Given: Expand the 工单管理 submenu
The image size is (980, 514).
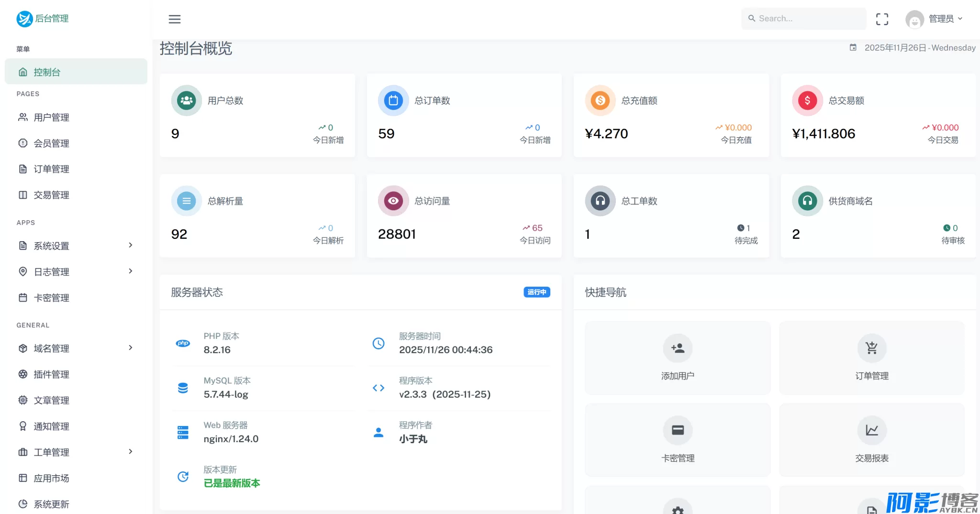Looking at the screenshot, I should tap(130, 452).
